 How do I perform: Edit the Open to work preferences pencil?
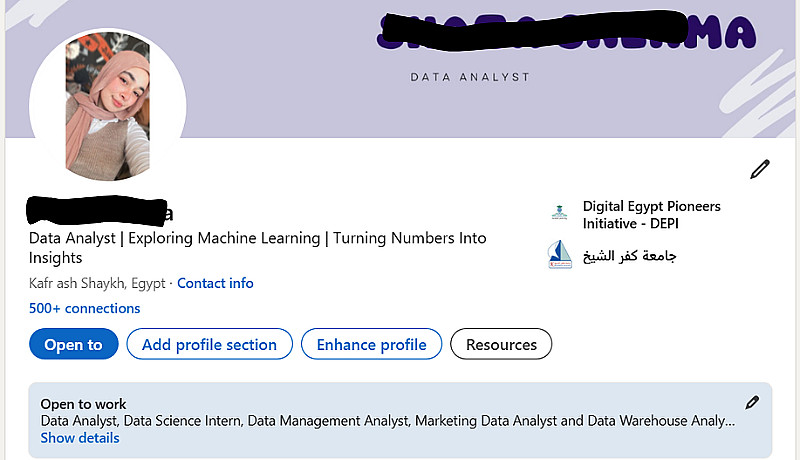click(752, 402)
